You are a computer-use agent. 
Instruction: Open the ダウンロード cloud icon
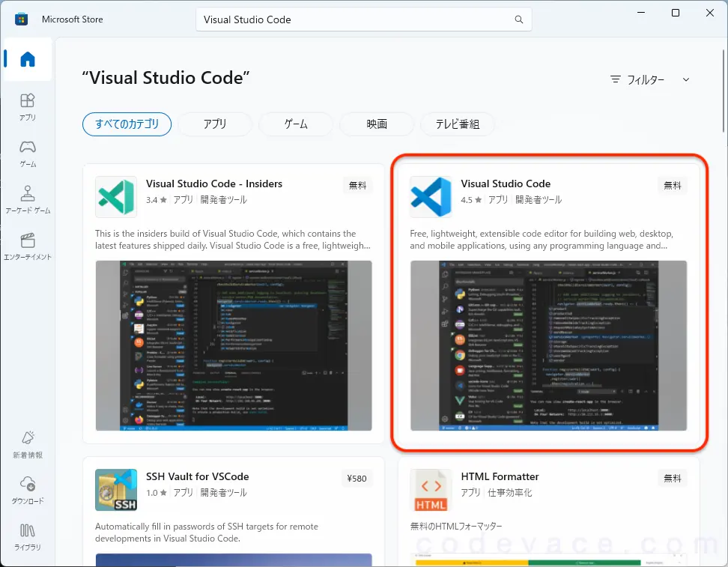(28, 490)
